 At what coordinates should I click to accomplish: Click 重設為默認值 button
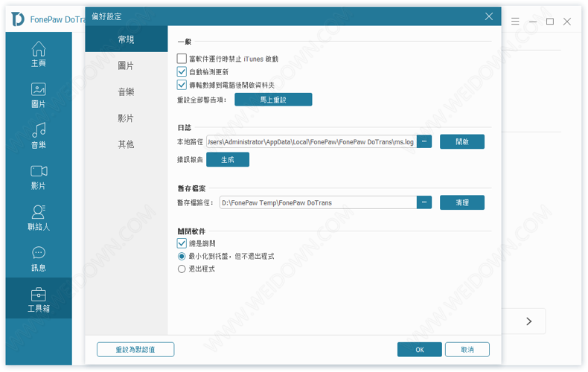135,350
